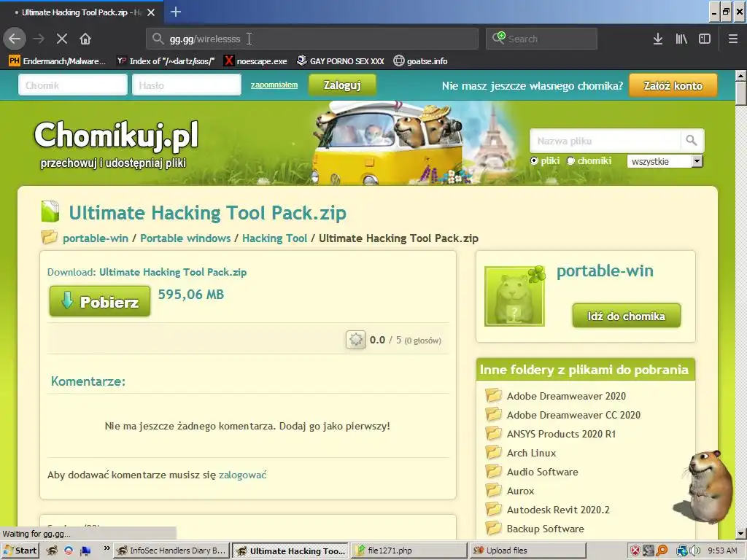This screenshot has height=560, width=747.
Task: Open the browser hamburger menu
Action: click(733, 39)
